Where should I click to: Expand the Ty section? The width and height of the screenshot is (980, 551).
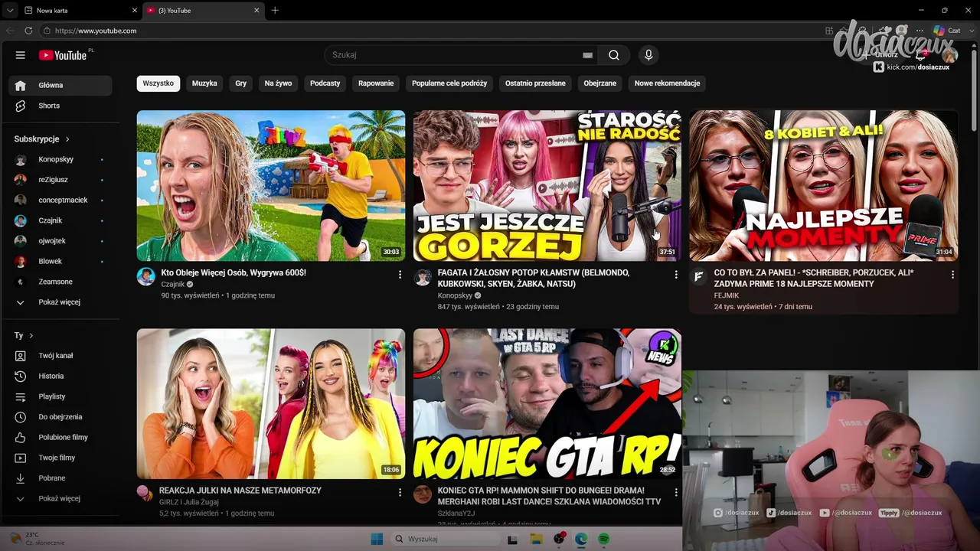(24, 335)
